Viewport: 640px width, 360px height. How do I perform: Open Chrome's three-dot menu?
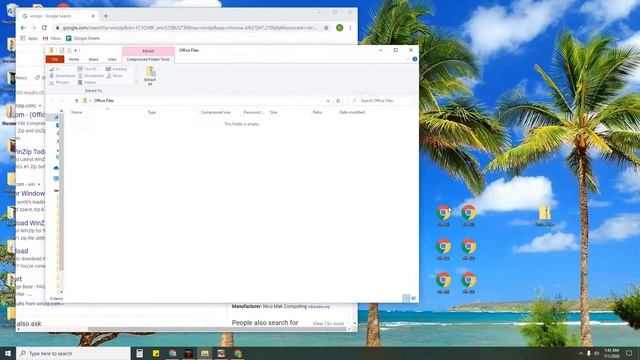click(350, 28)
